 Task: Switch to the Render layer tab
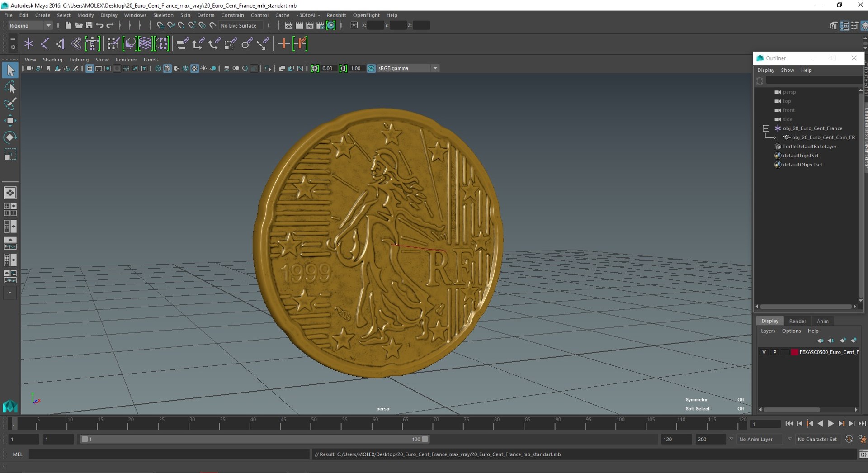point(797,321)
